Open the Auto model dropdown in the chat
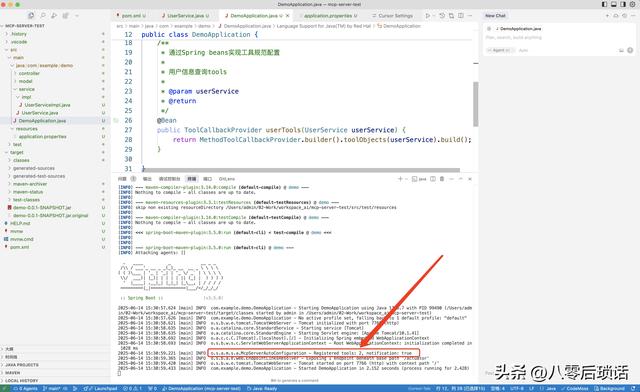The width and height of the screenshot is (640, 392). (x=524, y=50)
